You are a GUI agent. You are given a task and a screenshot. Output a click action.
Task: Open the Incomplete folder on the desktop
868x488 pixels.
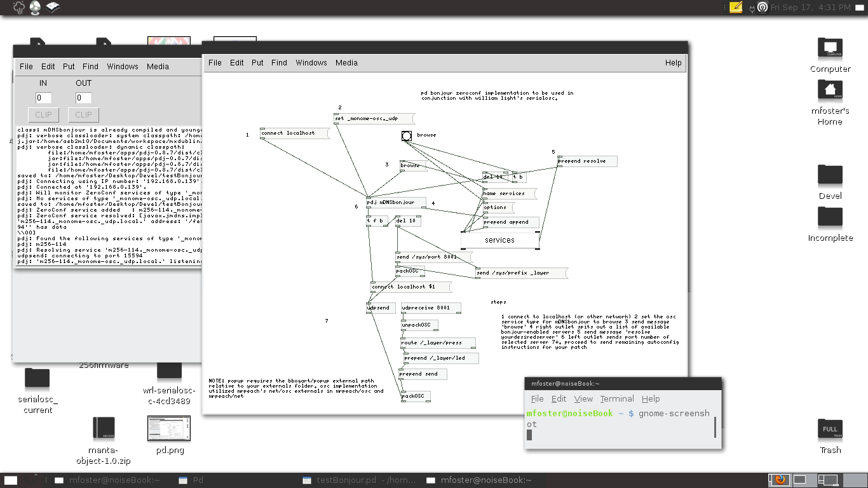pyautogui.click(x=829, y=217)
